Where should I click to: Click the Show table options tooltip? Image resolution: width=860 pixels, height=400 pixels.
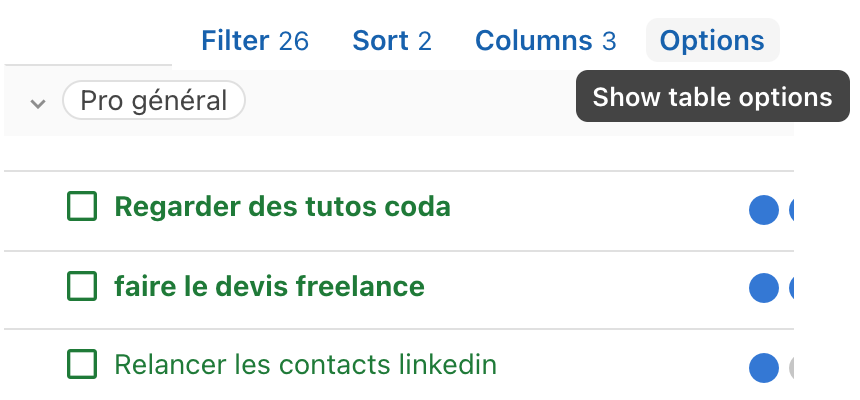712,97
